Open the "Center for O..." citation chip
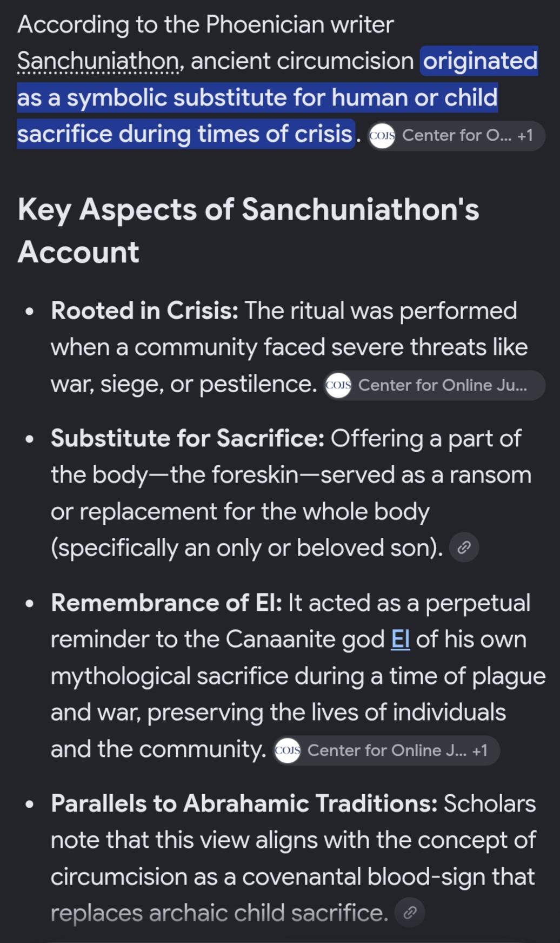Viewport: 560px width, 943px height. pyautogui.click(x=456, y=135)
